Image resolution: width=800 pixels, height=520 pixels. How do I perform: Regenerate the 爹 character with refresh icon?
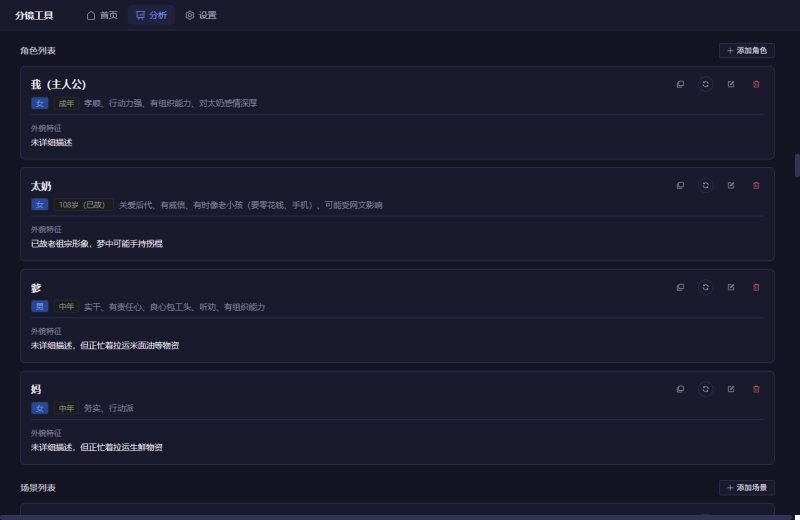[705, 287]
